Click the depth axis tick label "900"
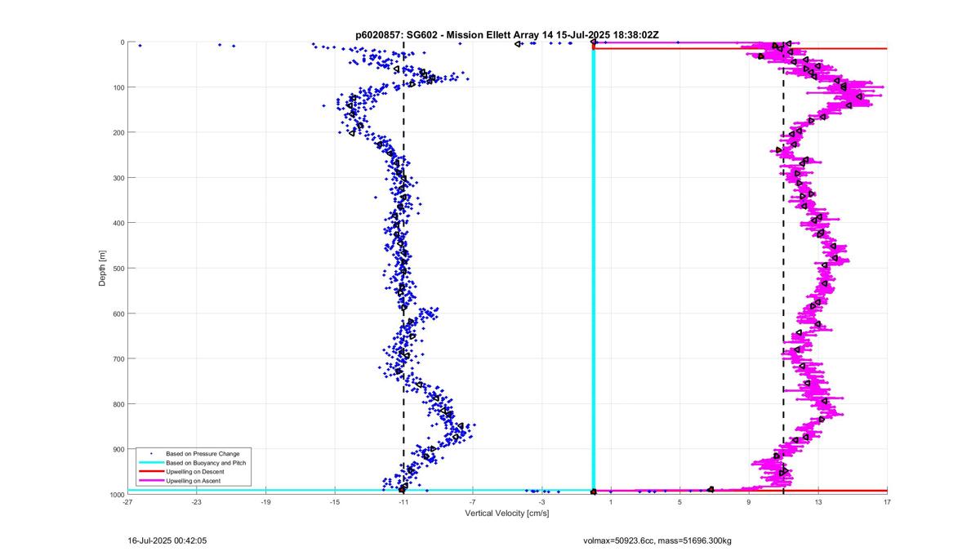 pyautogui.click(x=118, y=449)
